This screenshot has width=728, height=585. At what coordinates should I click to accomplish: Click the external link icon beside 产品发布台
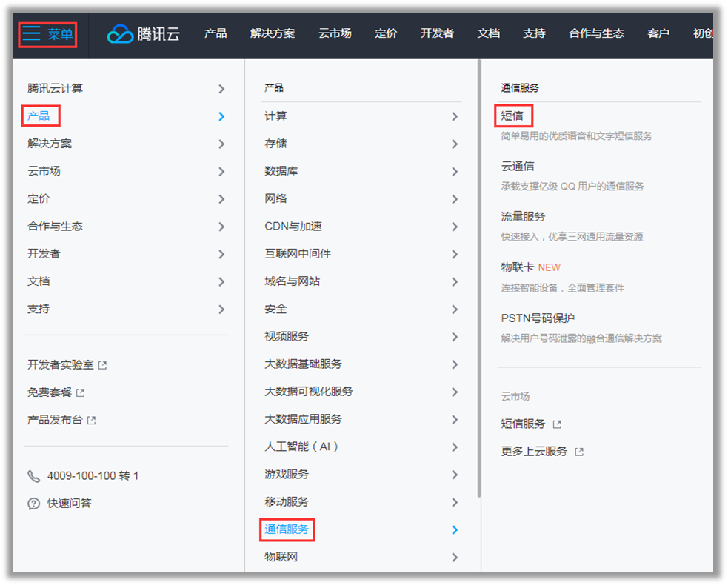tap(90, 420)
